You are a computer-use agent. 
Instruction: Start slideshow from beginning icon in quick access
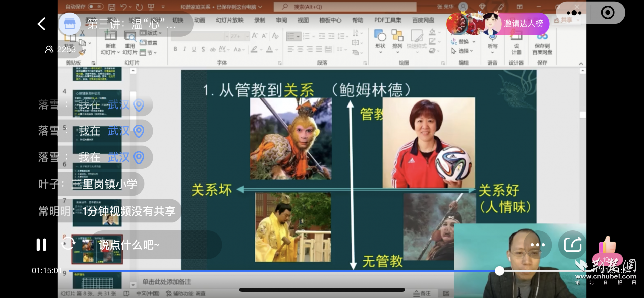click(151, 7)
